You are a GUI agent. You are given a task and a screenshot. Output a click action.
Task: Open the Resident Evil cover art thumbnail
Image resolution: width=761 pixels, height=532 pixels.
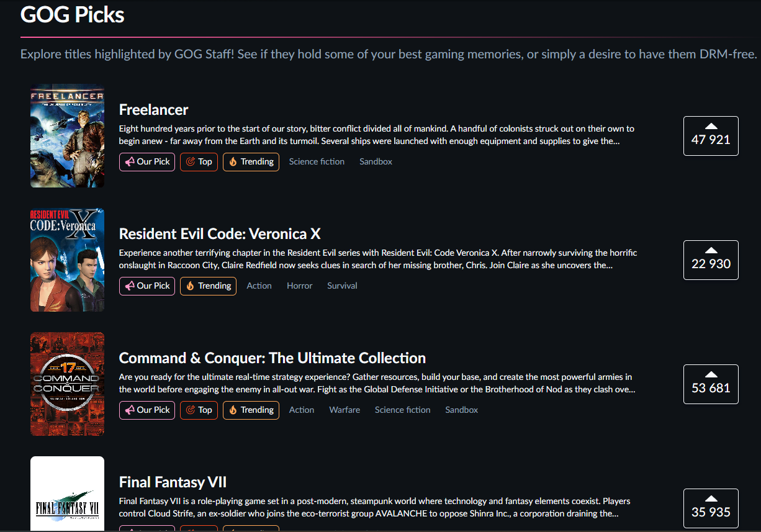(67, 259)
